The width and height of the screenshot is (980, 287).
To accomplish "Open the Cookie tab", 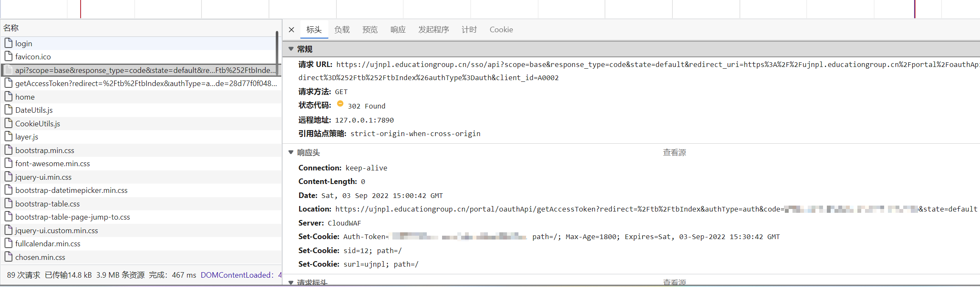I will (501, 30).
